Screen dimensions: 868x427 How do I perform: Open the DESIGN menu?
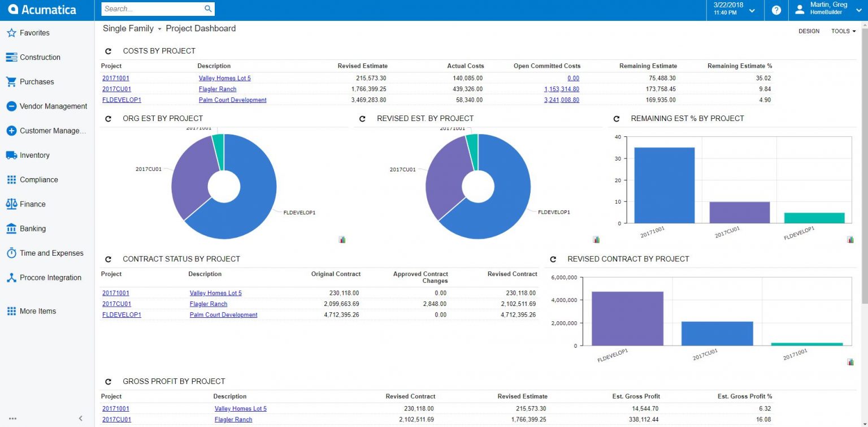(808, 31)
